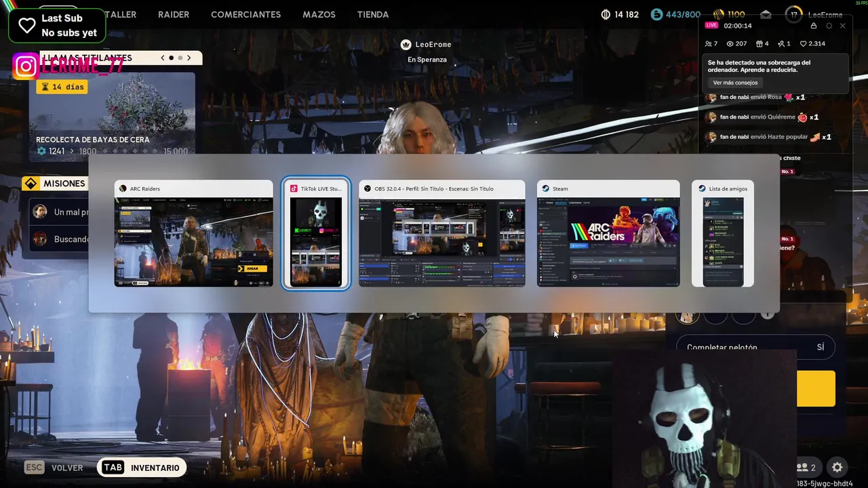Select the first event carousel dot

171,58
